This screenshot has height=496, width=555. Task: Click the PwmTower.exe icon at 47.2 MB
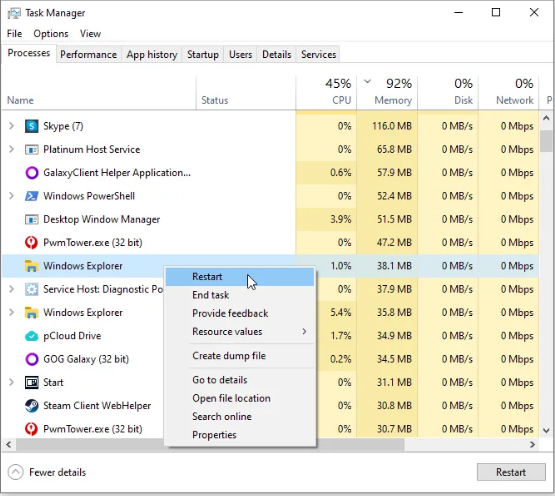coord(32,243)
